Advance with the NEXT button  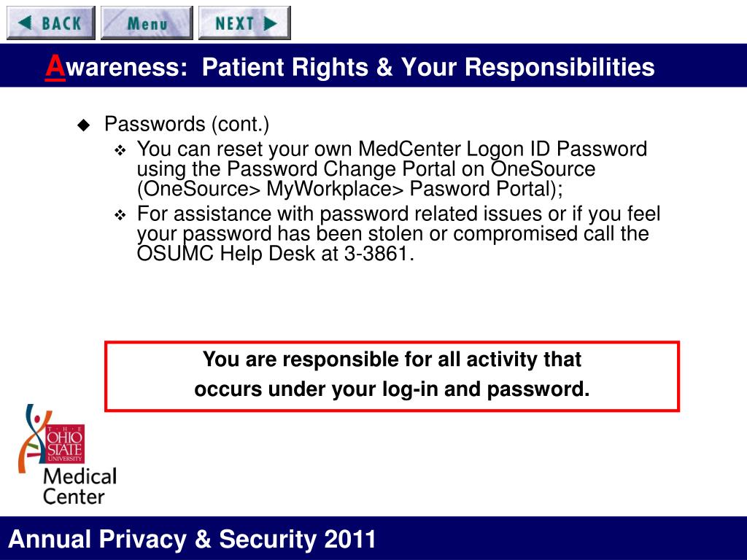[x=244, y=23]
